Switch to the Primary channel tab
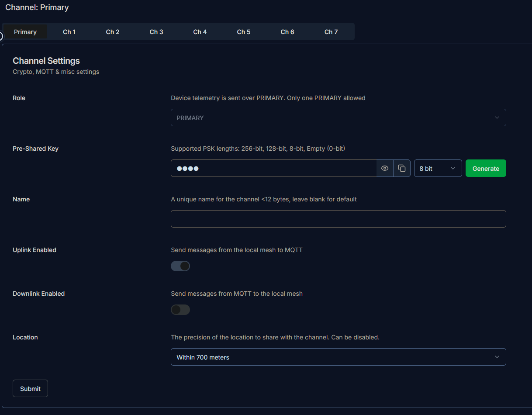The height and width of the screenshot is (415, 532). point(25,32)
